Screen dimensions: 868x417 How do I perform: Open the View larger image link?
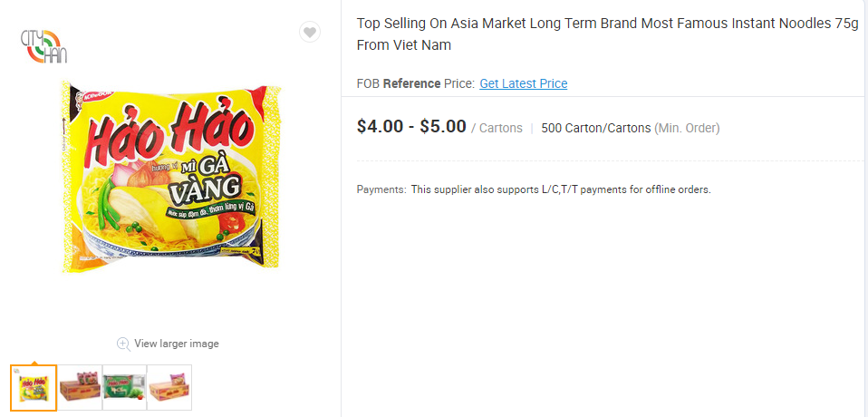pos(176,344)
